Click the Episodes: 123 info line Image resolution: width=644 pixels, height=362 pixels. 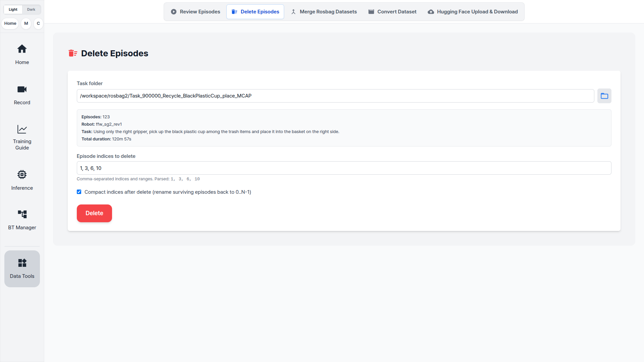[96, 117]
